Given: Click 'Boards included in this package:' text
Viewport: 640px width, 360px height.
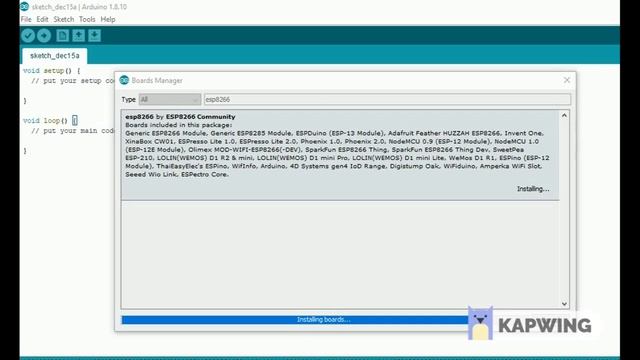Looking at the screenshot, I should click(179, 125).
